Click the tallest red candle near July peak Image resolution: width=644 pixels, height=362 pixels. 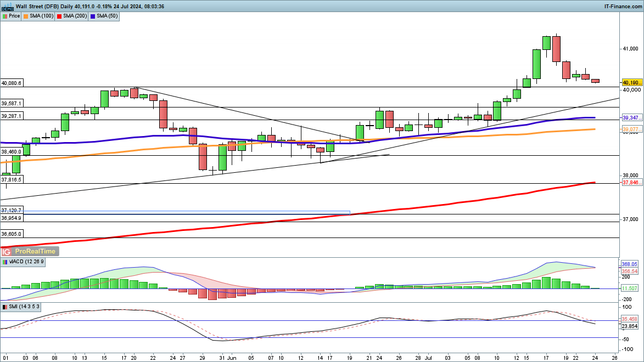tap(556, 49)
